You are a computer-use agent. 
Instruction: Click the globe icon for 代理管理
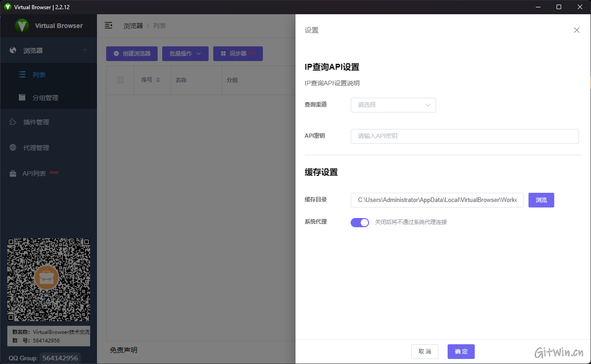pyautogui.click(x=13, y=148)
